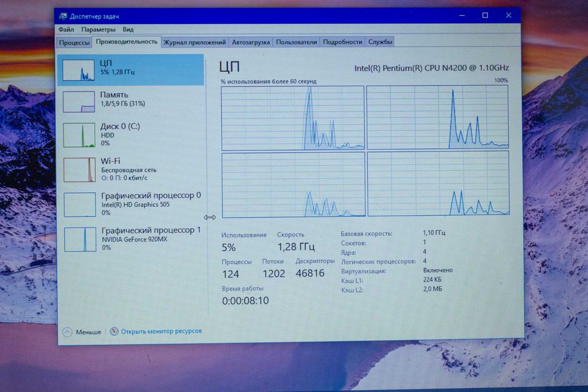Switch to the Процессы tab

point(74,42)
